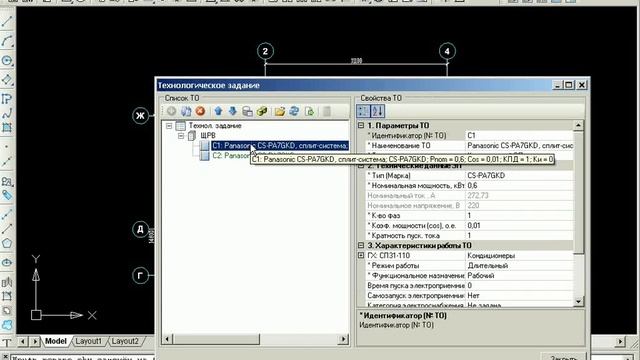Click the Время пуска электроприемника value 0

[x=520, y=286]
